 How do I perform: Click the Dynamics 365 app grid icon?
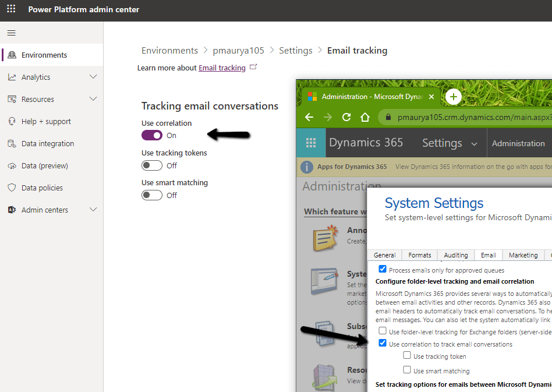pos(311,143)
